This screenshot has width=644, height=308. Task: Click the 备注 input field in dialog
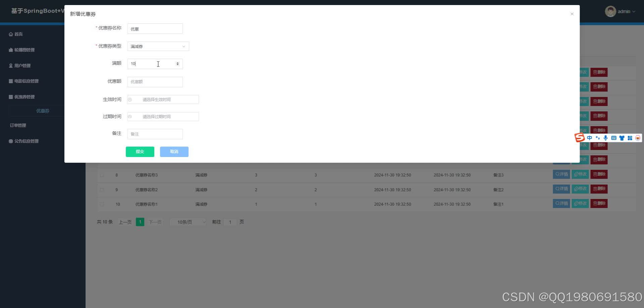coord(155,134)
